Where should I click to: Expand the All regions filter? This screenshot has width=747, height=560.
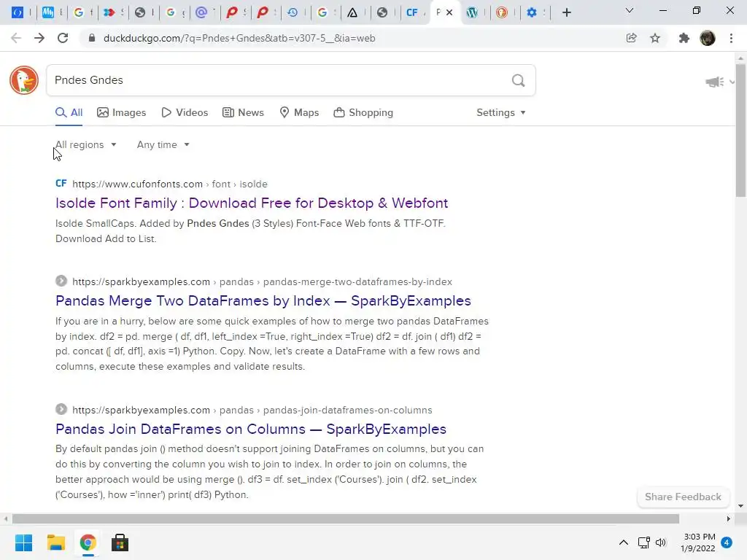pos(86,145)
